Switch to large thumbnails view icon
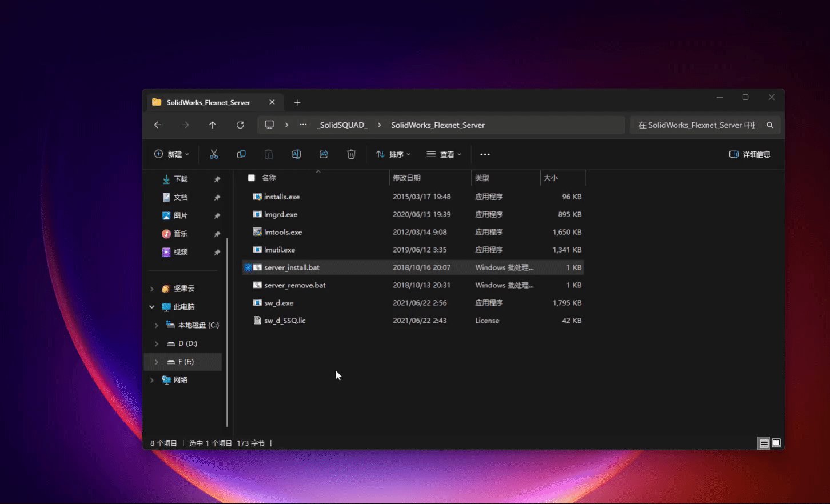 point(776,443)
